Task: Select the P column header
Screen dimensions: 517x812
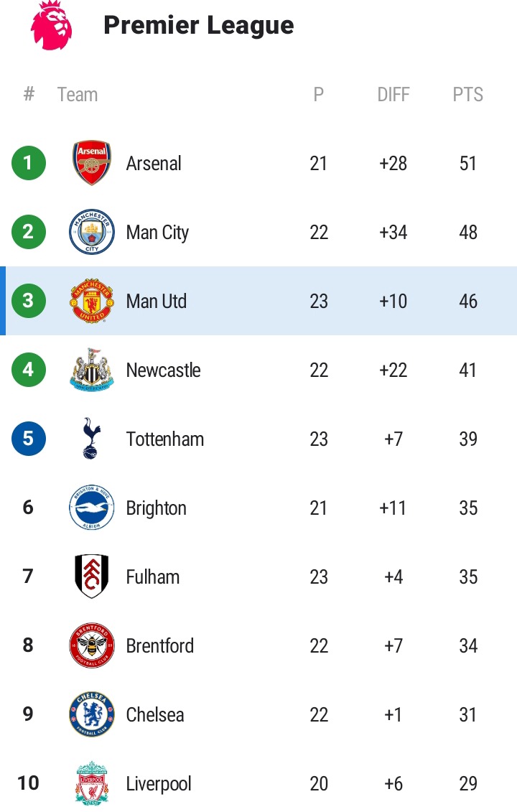Action: [x=319, y=95]
